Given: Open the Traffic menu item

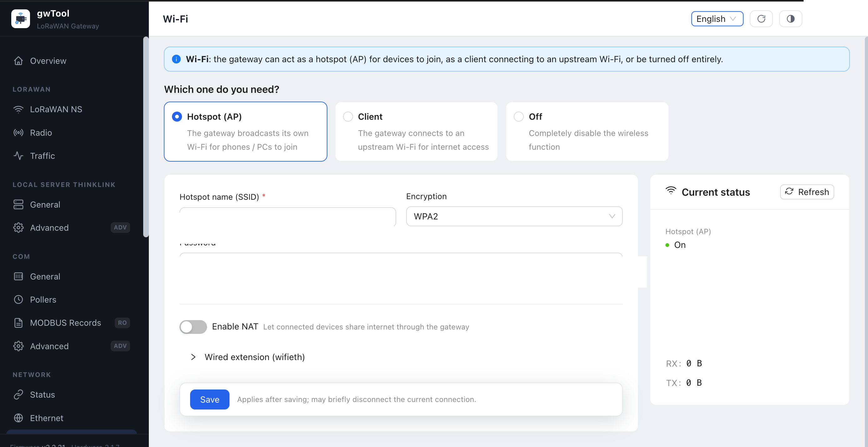Looking at the screenshot, I should 71,156.
